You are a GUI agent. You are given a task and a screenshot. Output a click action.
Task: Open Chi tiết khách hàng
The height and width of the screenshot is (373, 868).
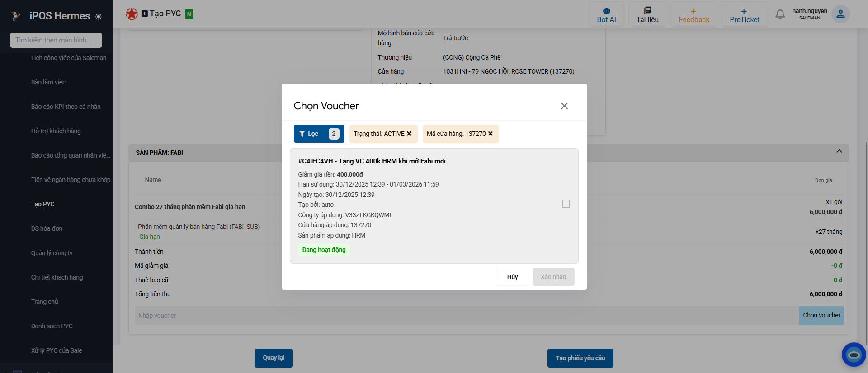click(57, 277)
